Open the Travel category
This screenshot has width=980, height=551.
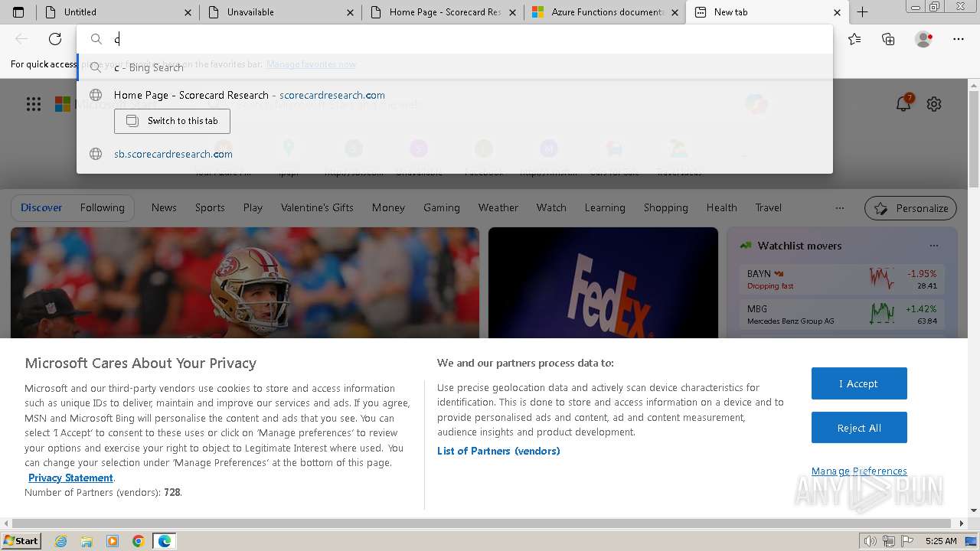pos(768,207)
